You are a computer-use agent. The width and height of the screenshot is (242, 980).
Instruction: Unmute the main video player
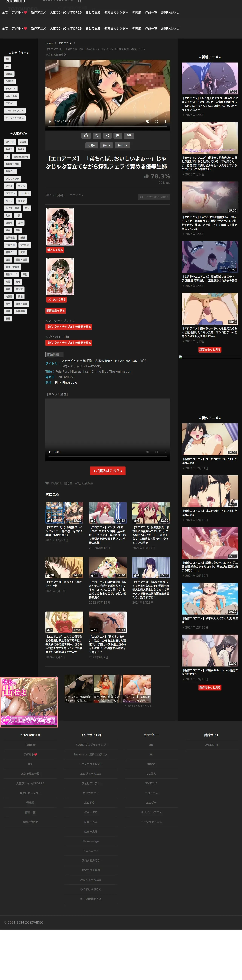tap(147, 121)
